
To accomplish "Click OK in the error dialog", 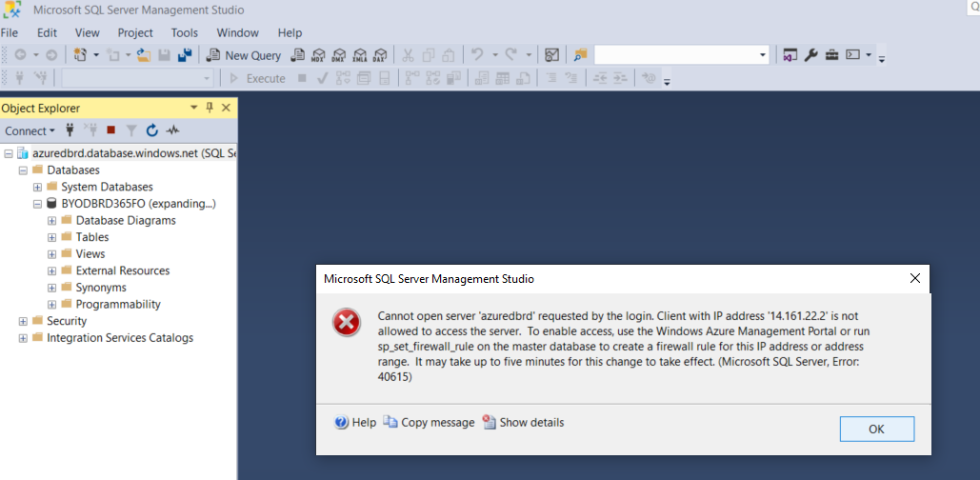I will (x=877, y=429).
